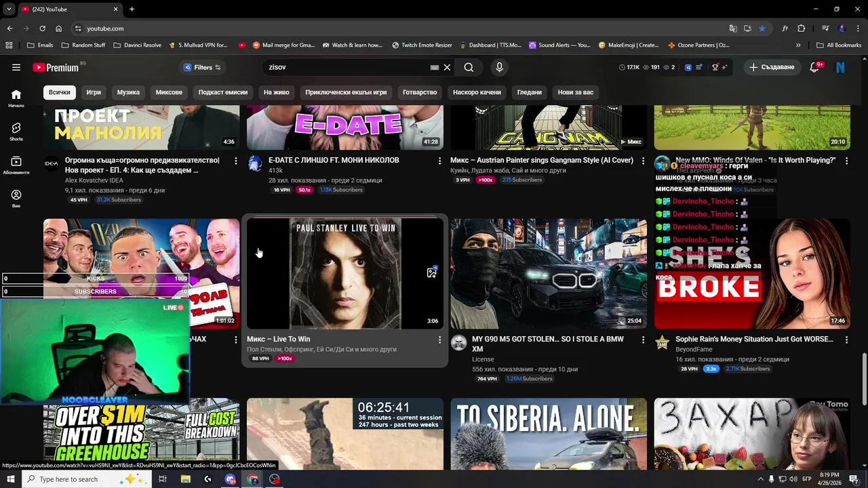Image resolution: width=868 pixels, height=488 pixels.
Task: Open the Davinci Resolve bookmark folder
Action: 138,45
